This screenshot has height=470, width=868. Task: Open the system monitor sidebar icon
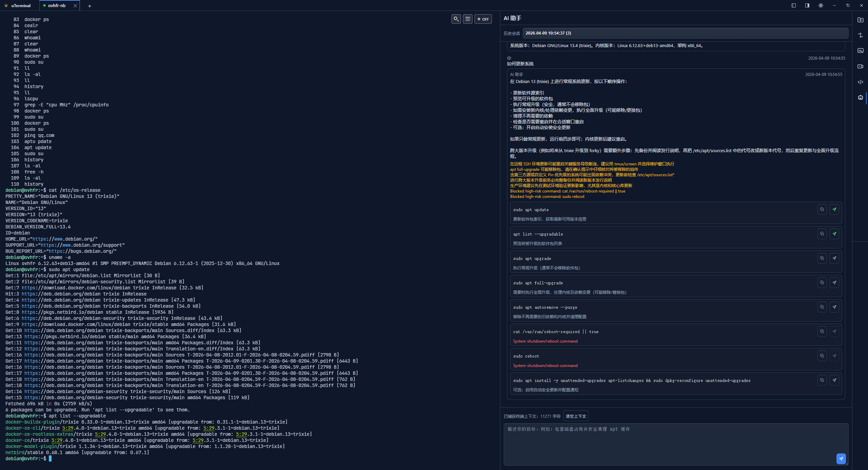pos(860,51)
